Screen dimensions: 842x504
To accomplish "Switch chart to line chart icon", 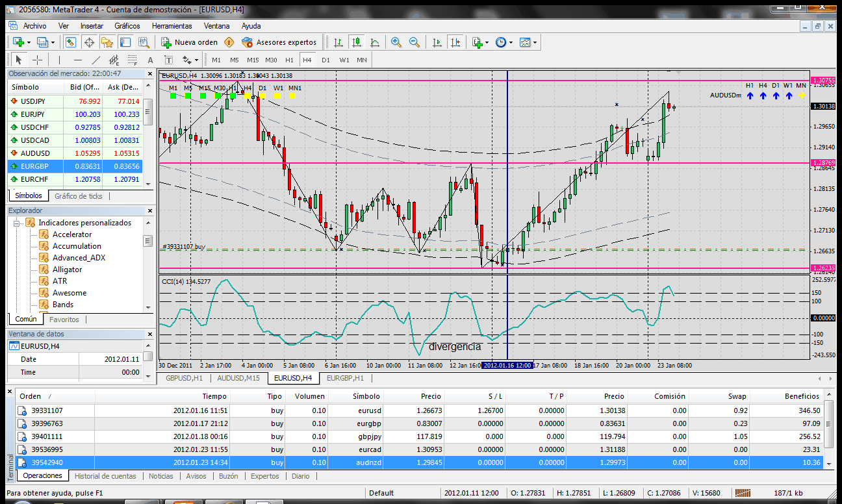I will click(x=375, y=42).
